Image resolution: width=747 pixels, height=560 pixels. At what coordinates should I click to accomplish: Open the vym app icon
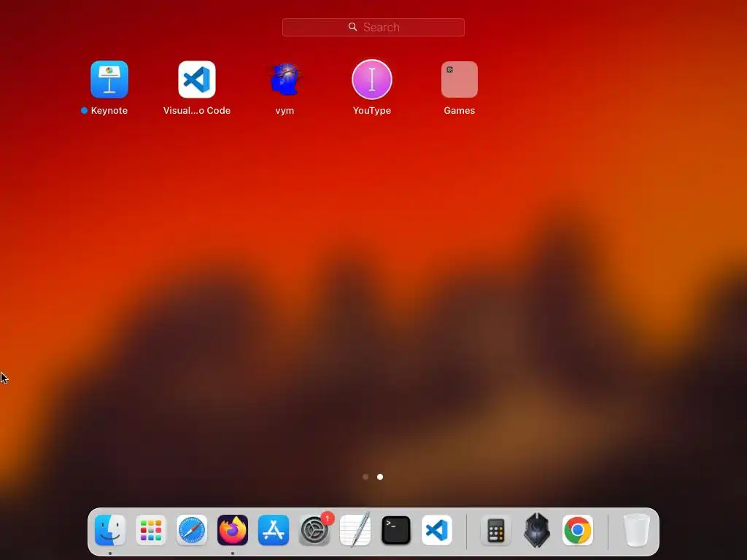click(285, 79)
